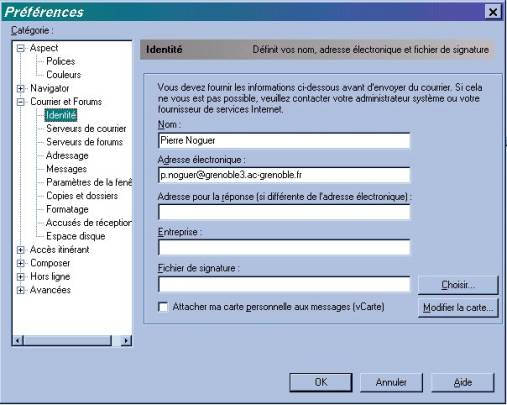Select the Adressage item
507x405 pixels.
[x=67, y=156]
